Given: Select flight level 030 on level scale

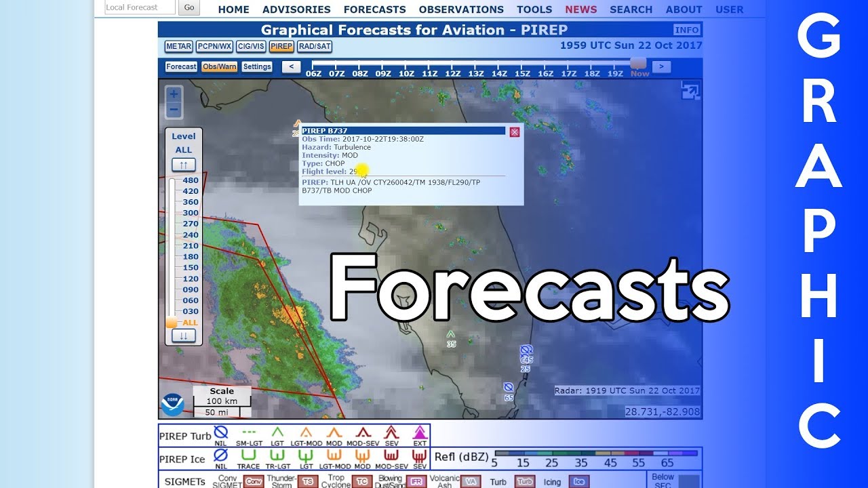Looking at the screenshot, I should point(191,311).
